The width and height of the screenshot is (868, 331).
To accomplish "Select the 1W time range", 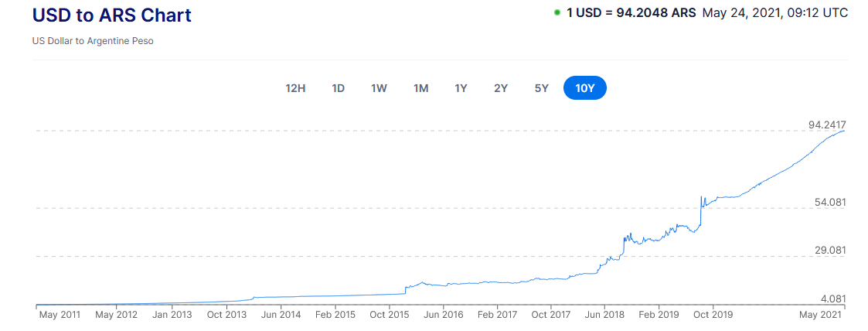I will [379, 88].
